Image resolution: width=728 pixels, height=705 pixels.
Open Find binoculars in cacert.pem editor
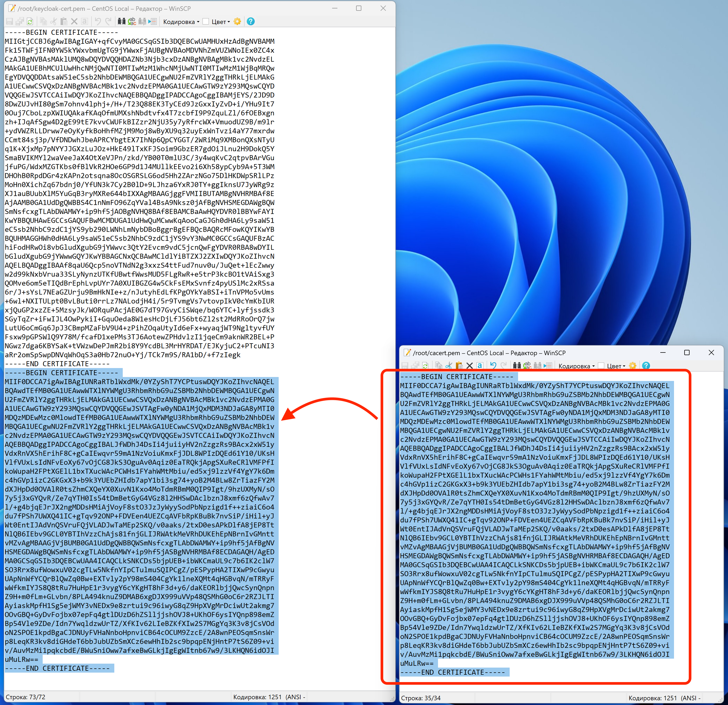click(x=517, y=365)
